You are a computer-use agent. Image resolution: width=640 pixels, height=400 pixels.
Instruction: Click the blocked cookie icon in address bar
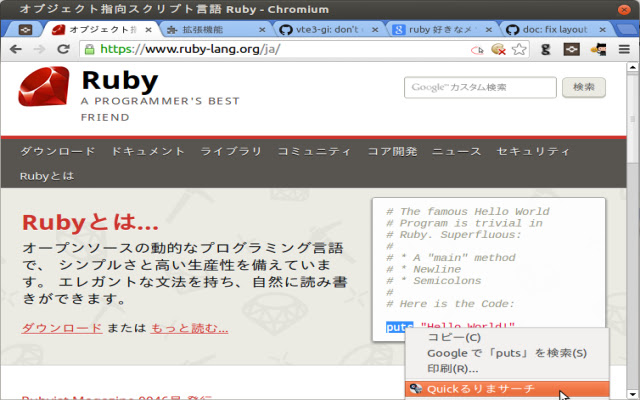tap(498, 49)
